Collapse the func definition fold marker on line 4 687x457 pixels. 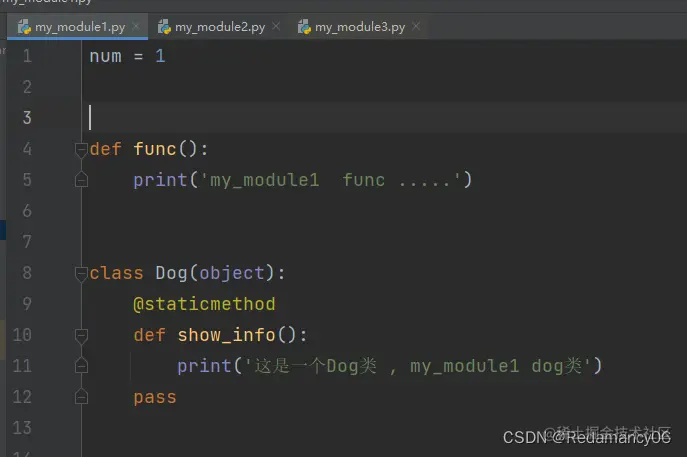(81, 149)
